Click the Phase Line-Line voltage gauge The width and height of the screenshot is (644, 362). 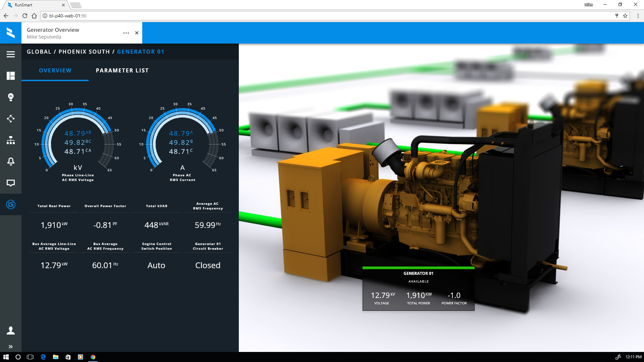click(78, 142)
